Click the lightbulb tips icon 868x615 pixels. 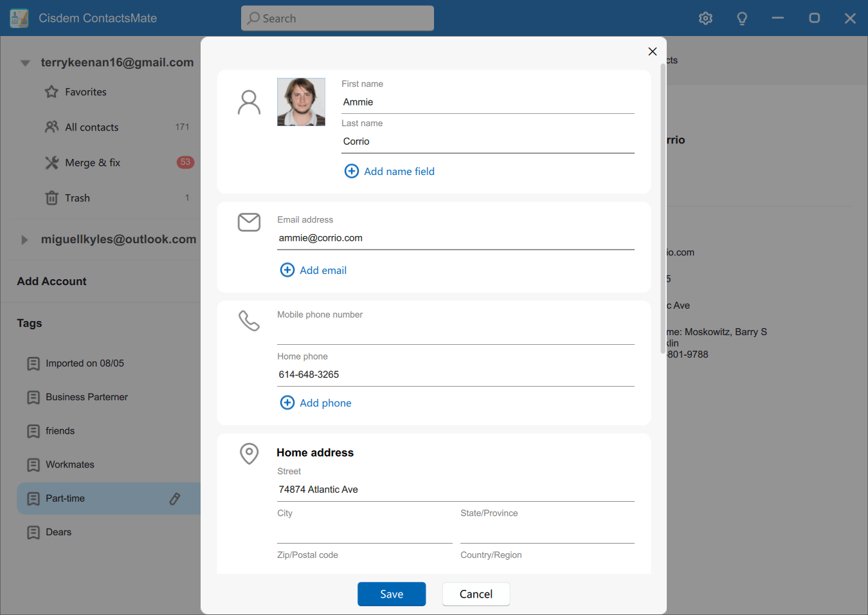point(741,18)
